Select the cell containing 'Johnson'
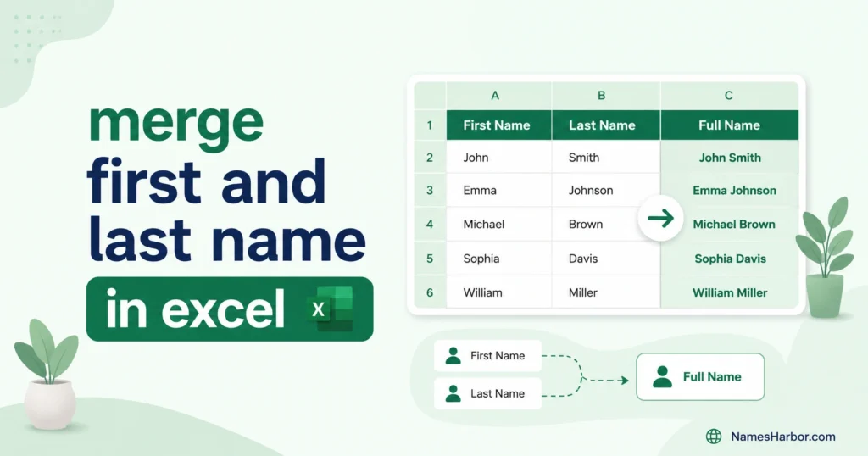Image resolution: width=868 pixels, height=456 pixels. tap(605, 191)
